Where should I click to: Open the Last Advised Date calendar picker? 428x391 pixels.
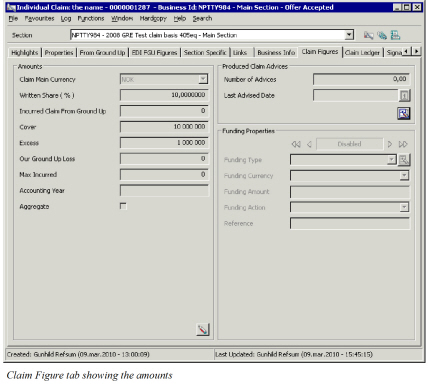(404, 96)
